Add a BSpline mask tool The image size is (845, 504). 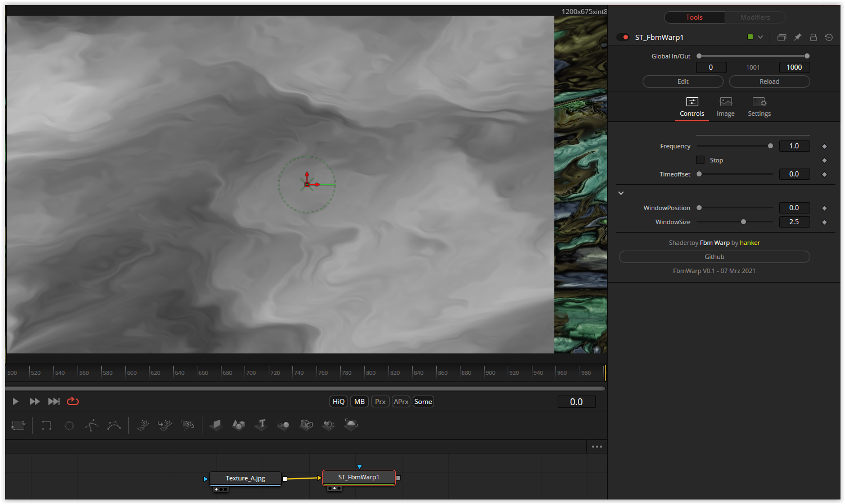(114, 425)
